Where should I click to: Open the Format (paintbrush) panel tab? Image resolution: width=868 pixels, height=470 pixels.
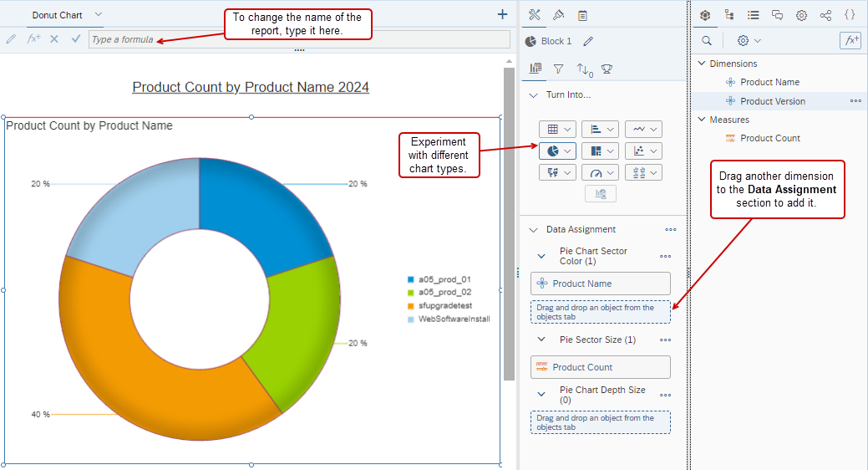coord(558,15)
